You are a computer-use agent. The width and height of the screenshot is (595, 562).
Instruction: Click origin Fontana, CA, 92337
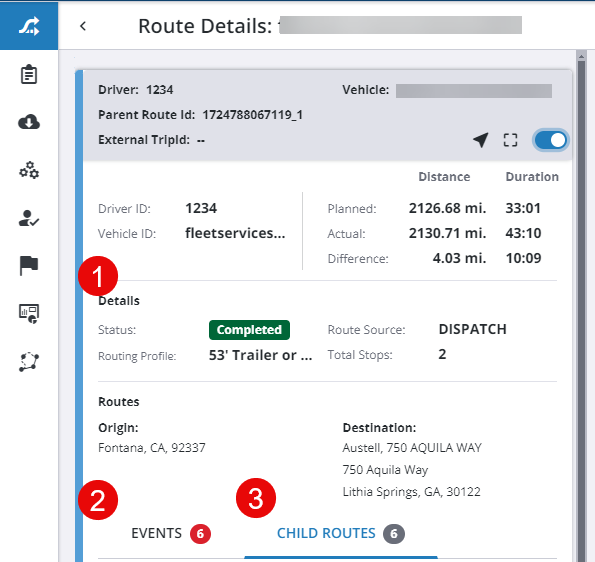click(152, 448)
